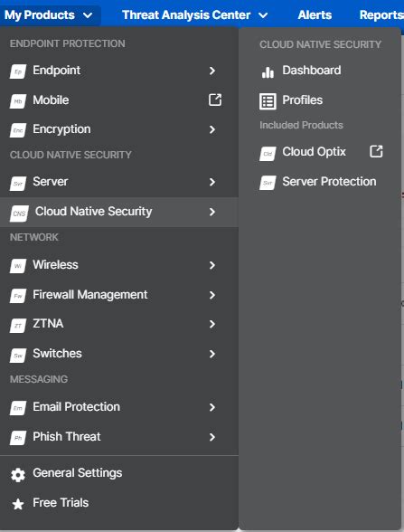Click the Encryption product icon
The image size is (404, 532).
[x=18, y=130]
